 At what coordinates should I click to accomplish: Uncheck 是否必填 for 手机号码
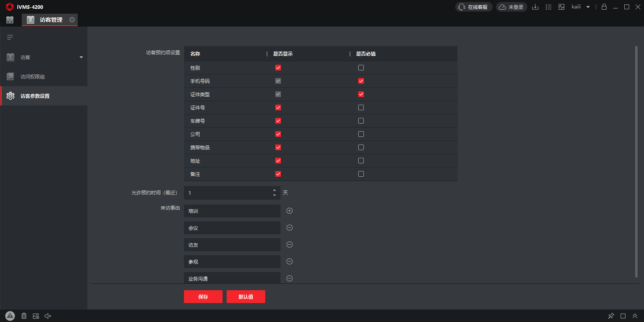tap(361, 81)
